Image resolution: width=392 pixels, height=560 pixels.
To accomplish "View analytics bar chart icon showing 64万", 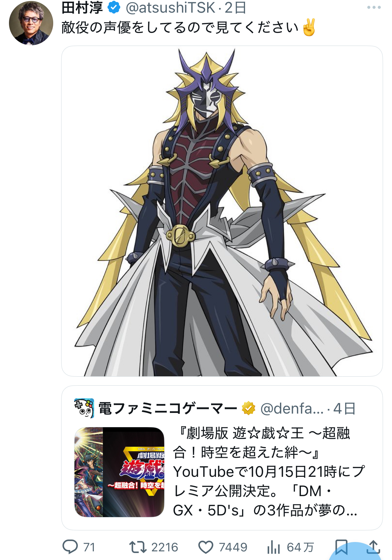I will pyautogui.click(x=273, y=547).
